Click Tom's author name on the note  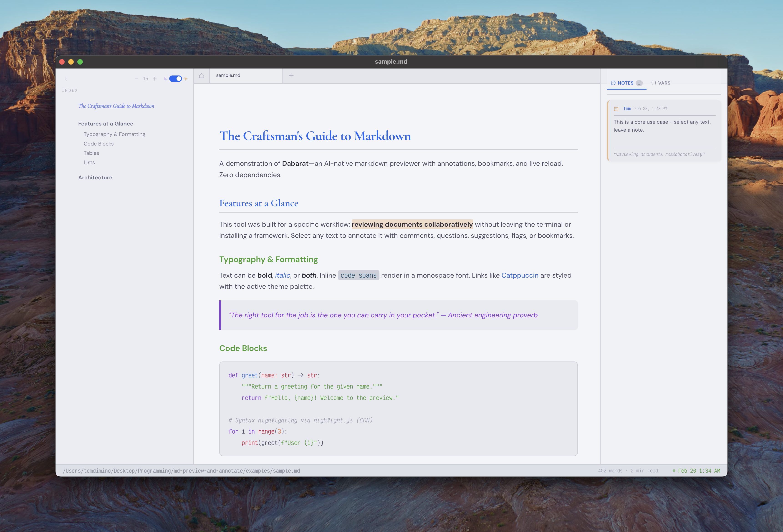(x=627, y=109)
